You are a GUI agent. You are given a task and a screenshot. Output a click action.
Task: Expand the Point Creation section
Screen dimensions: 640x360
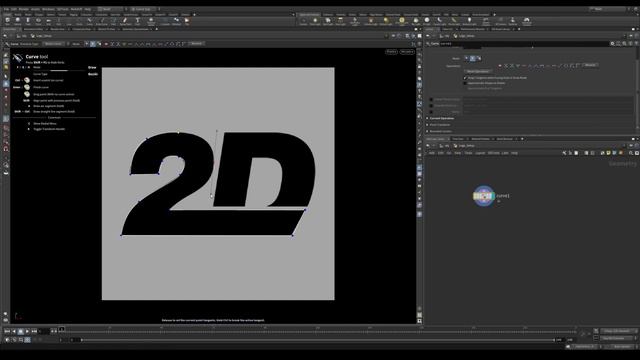[439, 125]
